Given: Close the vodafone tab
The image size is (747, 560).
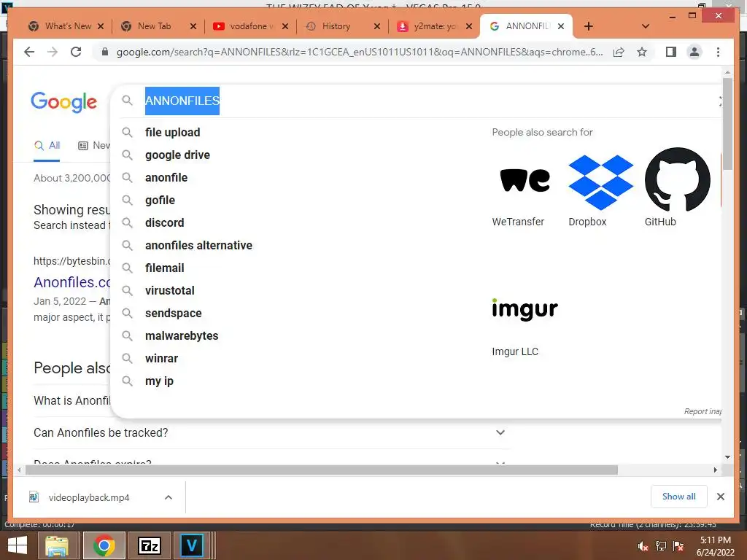Looking at the screenshot, I should 285,26.
